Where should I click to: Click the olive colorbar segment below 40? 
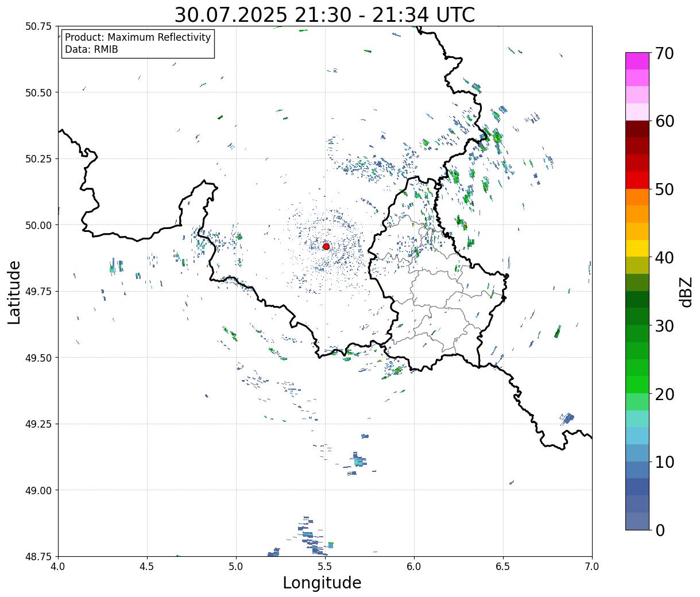[637, 265]
